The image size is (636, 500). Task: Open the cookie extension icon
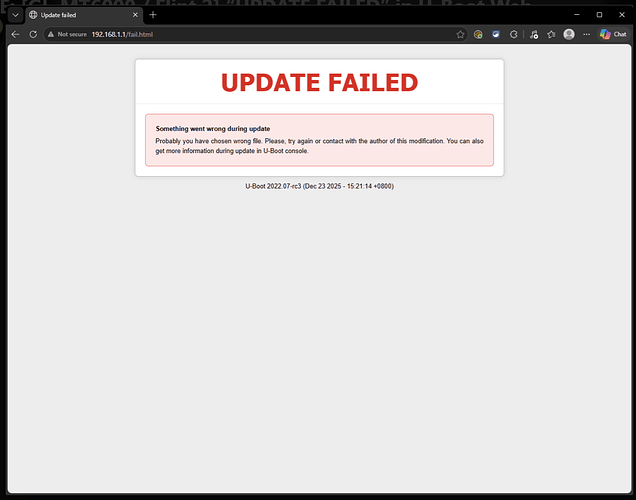coord(478,34)
